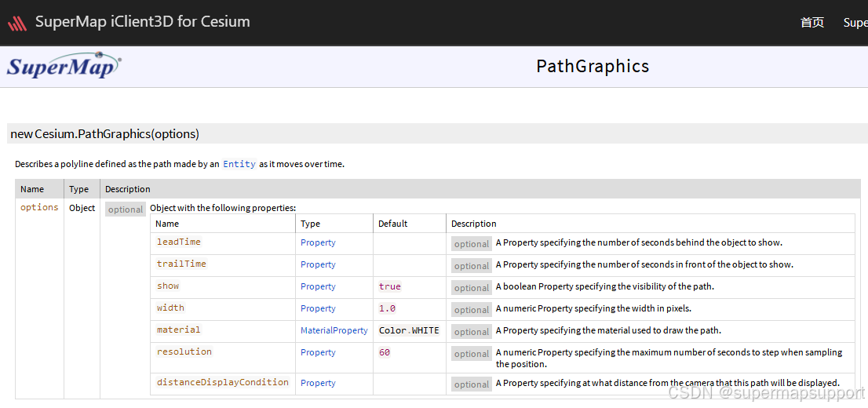Open Property type link for show

pyautogui.click(x=319, y=286)
